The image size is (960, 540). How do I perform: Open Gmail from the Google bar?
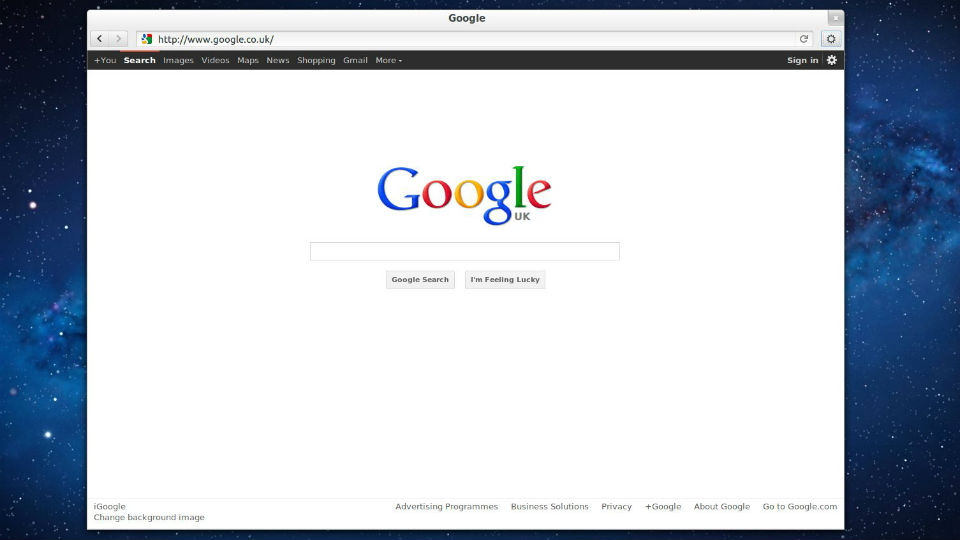(x=355, y=60)
